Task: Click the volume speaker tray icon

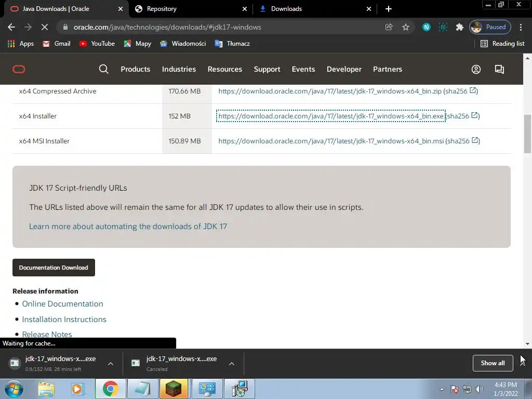Action: point(480,389)
